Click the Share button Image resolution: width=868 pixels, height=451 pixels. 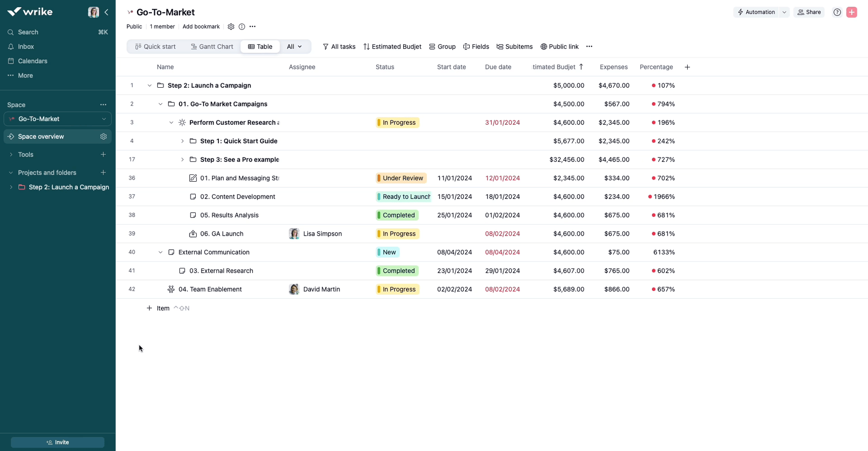(x=809, y=13)
